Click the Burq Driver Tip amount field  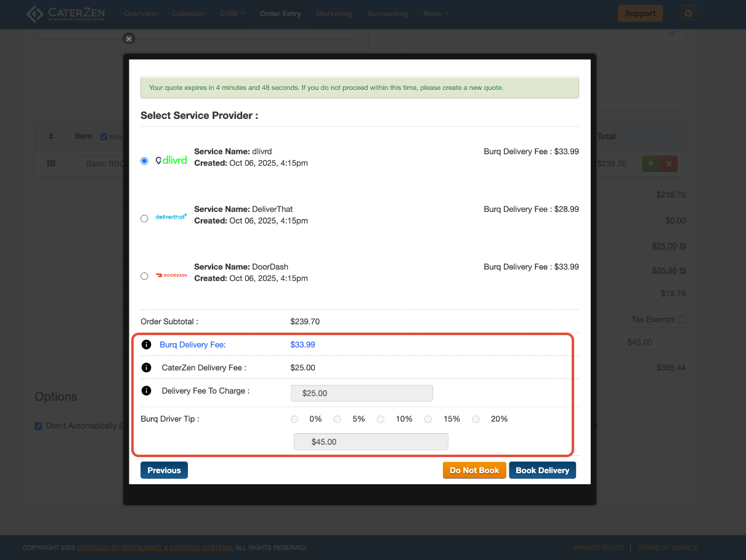pyautogui.click(x=371, y=442)
